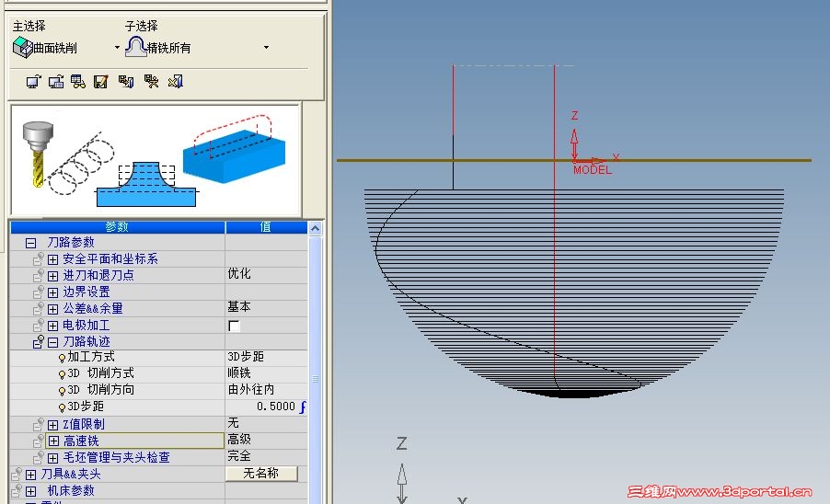The height and width of the screenshot is (504, 830).
Task: Collapse the 刀路轨迹 node
Action: coord(53,343)
